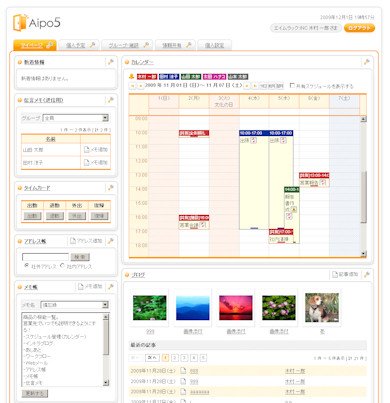Open settings wrench of the メモ帳 panel

pos(111,287)
